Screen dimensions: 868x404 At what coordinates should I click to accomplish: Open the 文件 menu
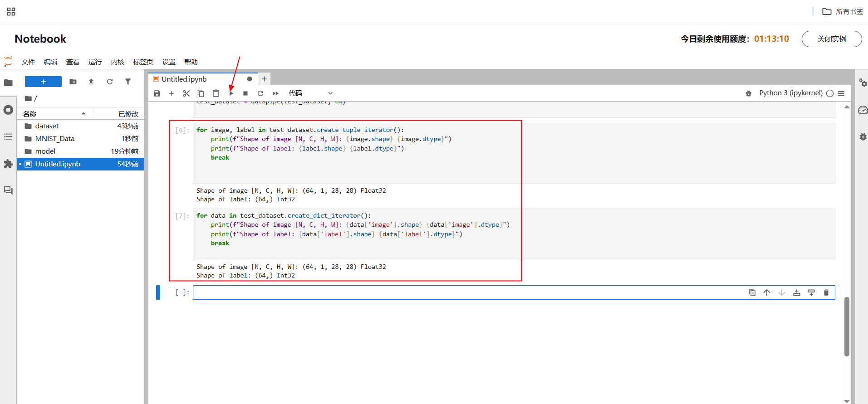(x=28, y=62)
